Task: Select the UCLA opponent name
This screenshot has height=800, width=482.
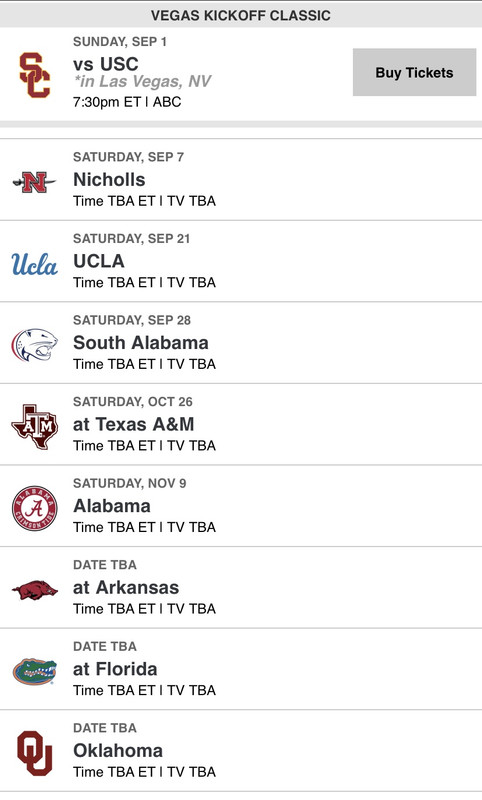Action: tap(99, 261)
